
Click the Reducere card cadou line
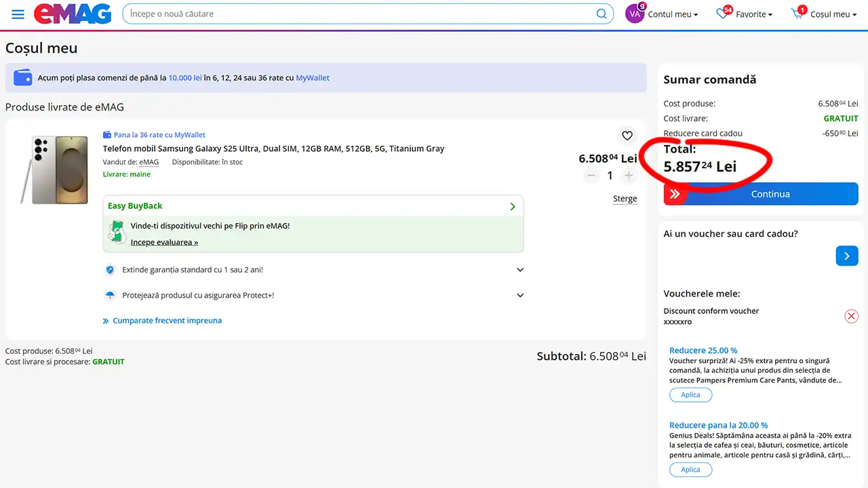click(x=761, y=134)
